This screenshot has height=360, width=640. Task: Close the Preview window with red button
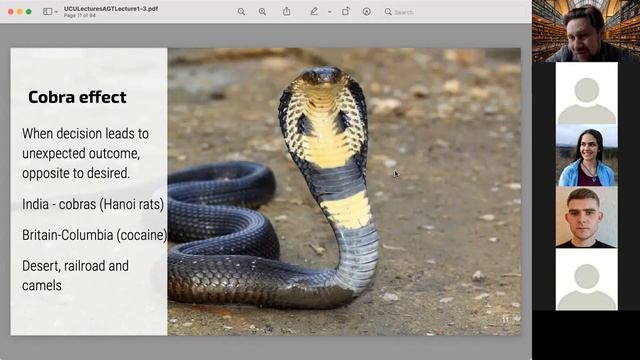(11, 12)
